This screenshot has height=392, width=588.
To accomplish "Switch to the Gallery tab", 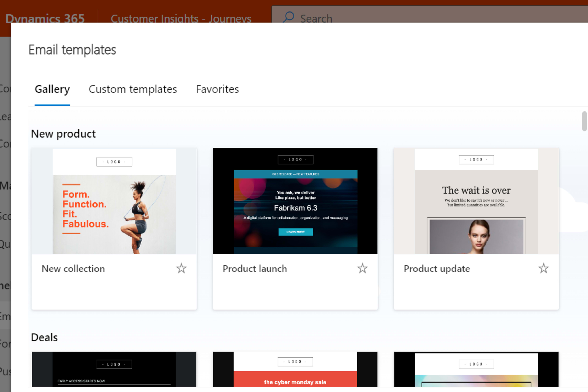I will pyautogui.click(x=52, y=89).
